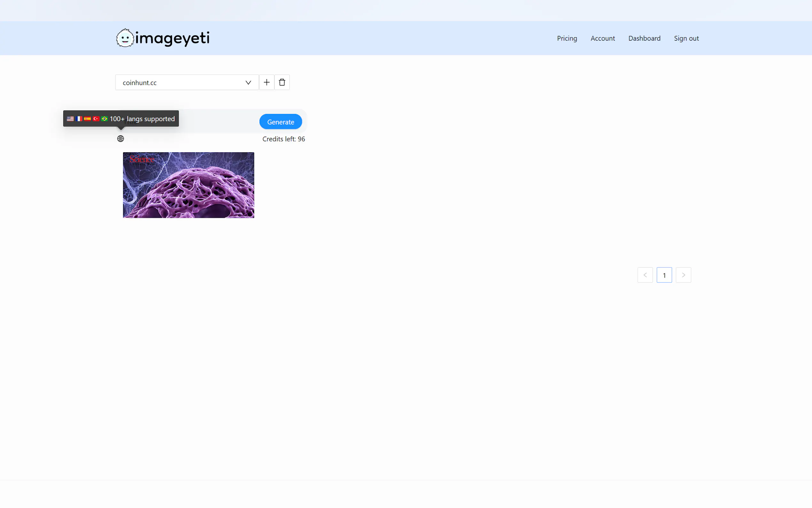Click the globe language icon

click(121, 139)
